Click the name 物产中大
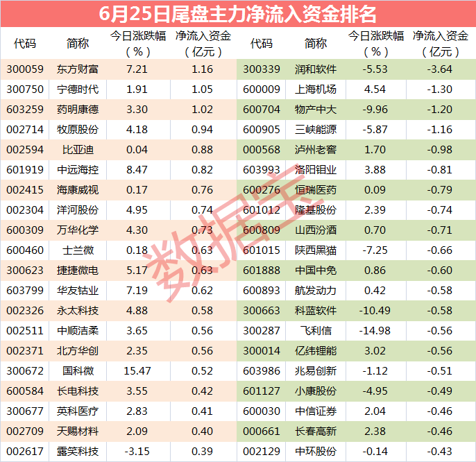 pyautogui.click(x=316, y=110)
